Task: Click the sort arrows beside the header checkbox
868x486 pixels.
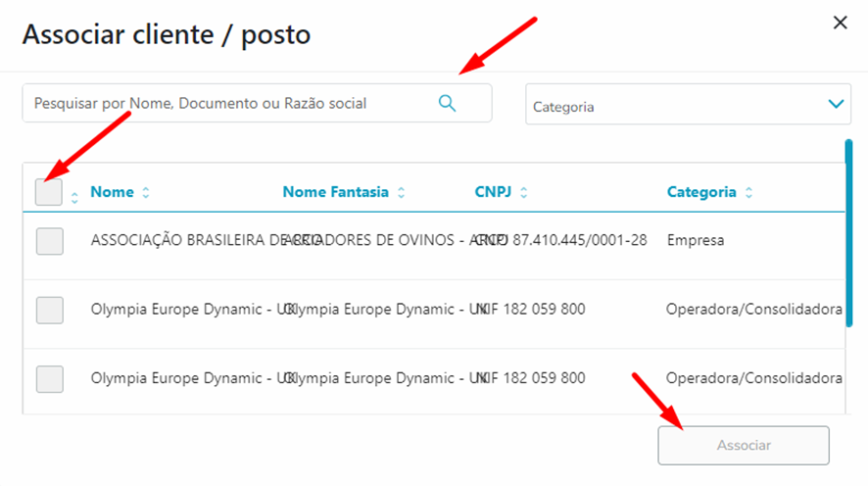Action: click(74, 198)
